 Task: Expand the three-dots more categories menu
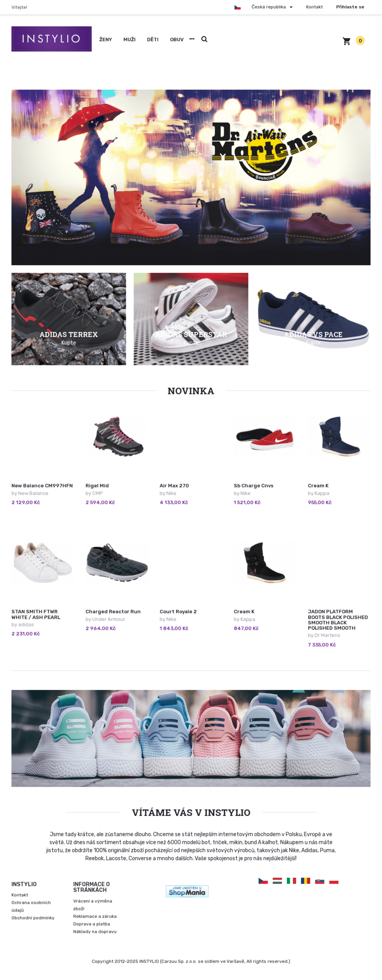click(192, 39)
